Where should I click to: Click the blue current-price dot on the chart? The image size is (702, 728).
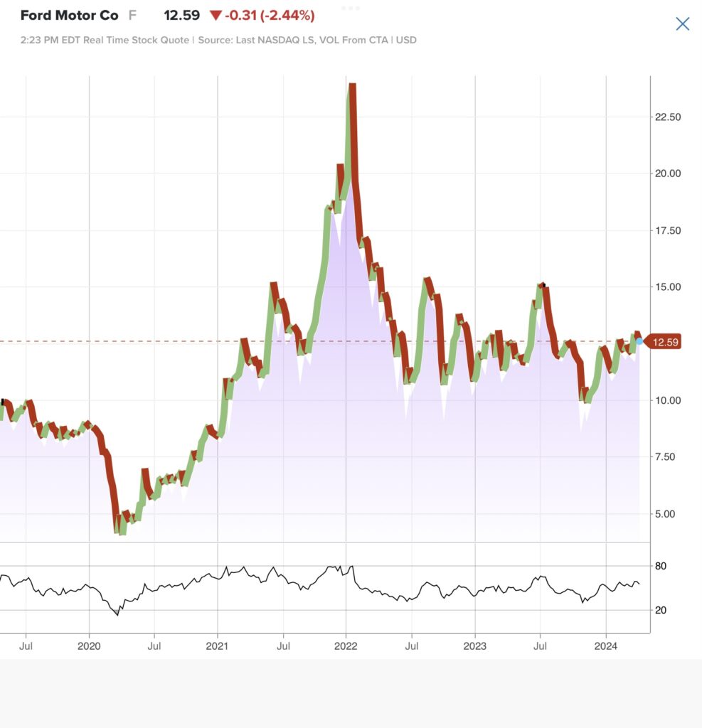click(x=639, y=341)
